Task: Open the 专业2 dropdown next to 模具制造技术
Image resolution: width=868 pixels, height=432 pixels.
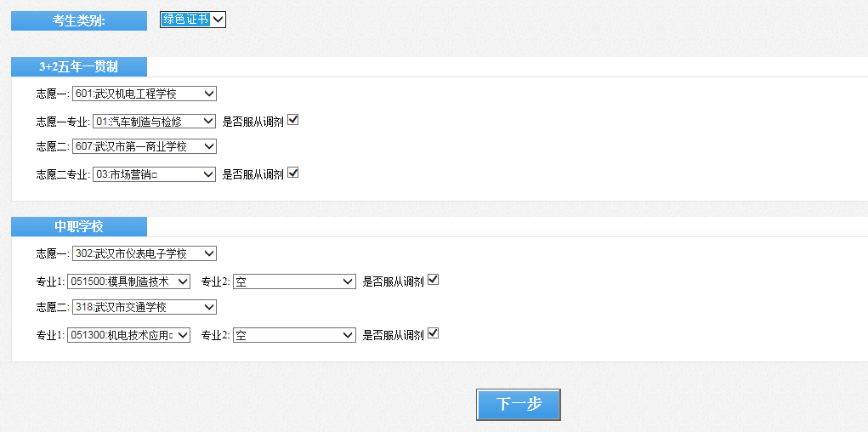Action: click(x=294, y=281)
